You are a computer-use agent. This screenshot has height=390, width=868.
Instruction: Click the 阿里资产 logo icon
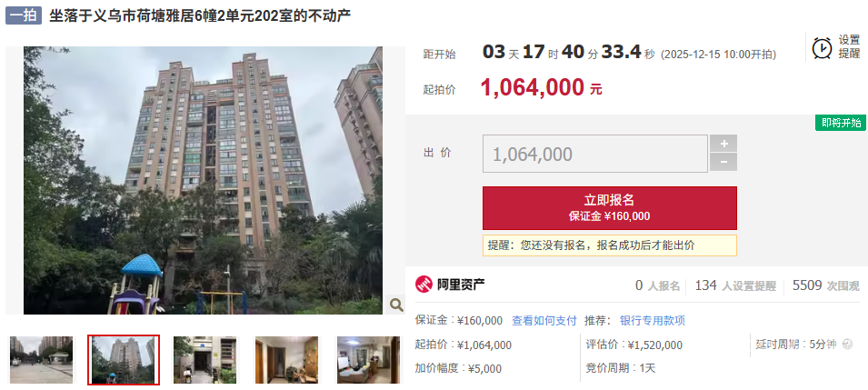point(424,285)
